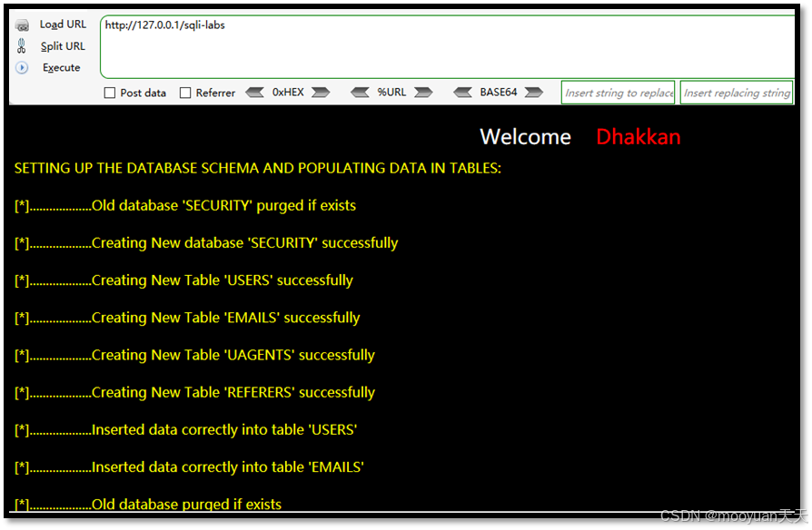Click line "Creating New Table 'EMAILS' successfully"

(x=187, y=318)
